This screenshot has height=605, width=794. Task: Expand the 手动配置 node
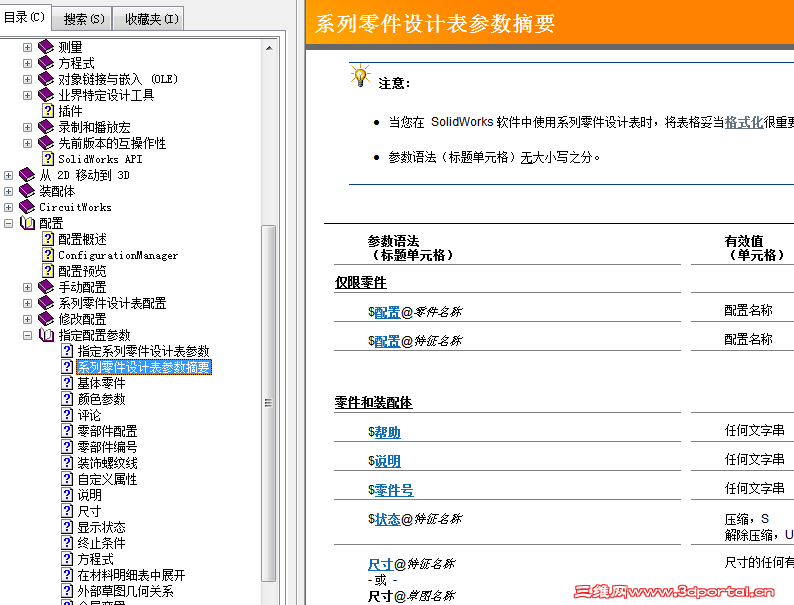point(27,287)
